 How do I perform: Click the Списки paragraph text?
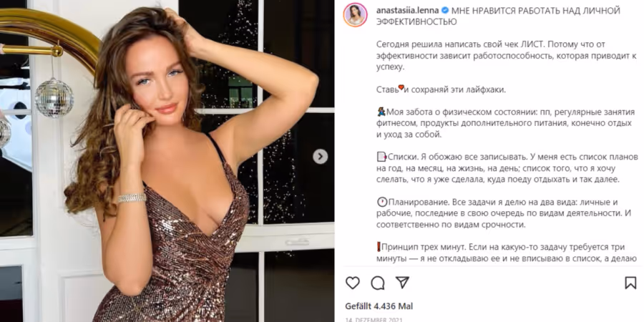[507, 168]
